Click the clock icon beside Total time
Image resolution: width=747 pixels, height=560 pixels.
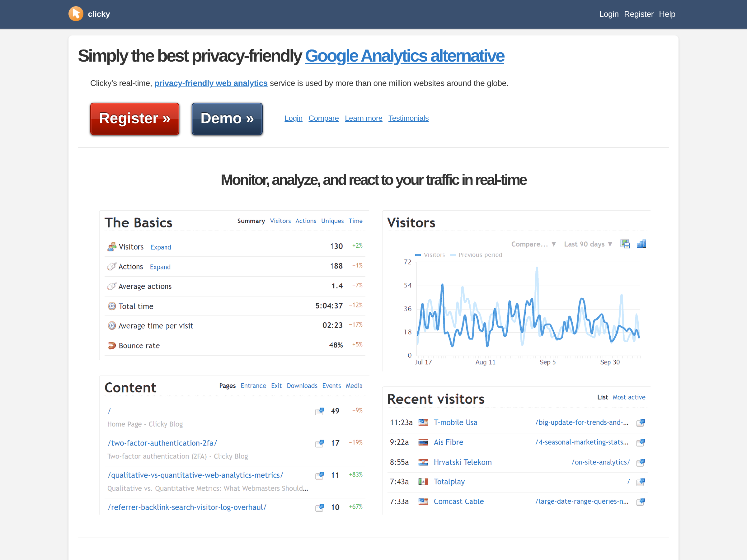click(112, 306)
